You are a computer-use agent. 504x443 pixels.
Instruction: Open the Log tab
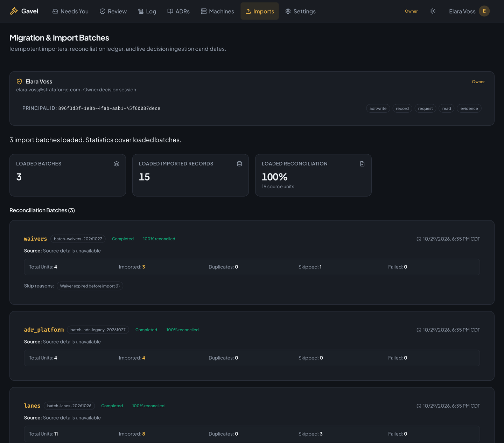147,11
